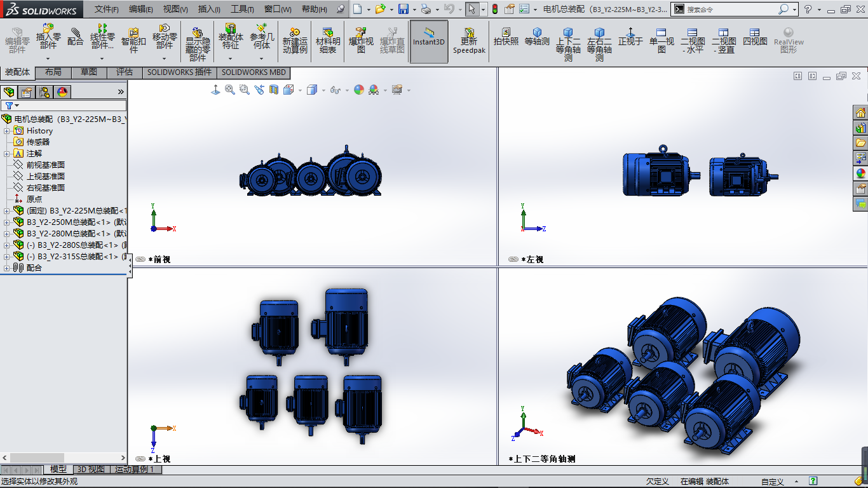This screenshot has height=488, width=868.
Task: Open the dropdown arrow under 插入零部件
Action: pyautogui.click(x=48, y=58)
